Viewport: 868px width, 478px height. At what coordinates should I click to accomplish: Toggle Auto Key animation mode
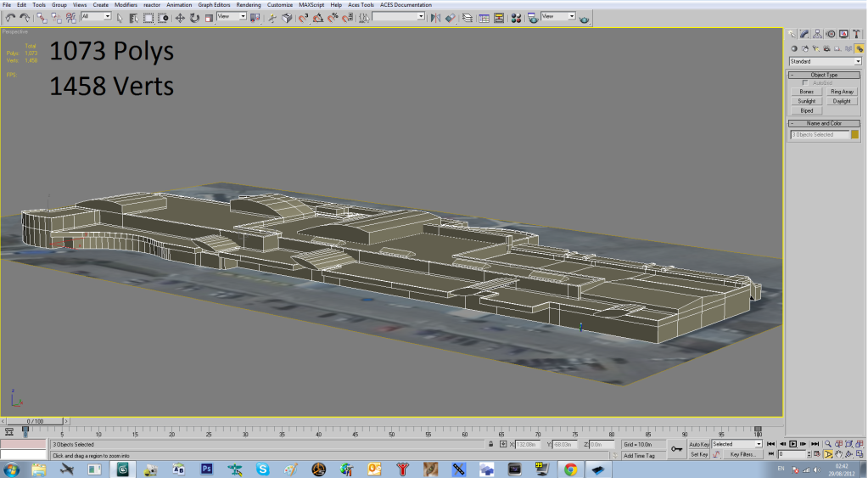pos(699,444)
